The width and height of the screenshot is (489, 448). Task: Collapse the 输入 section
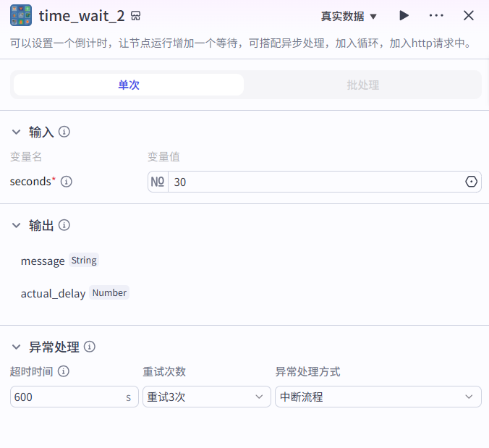(16, 132)
